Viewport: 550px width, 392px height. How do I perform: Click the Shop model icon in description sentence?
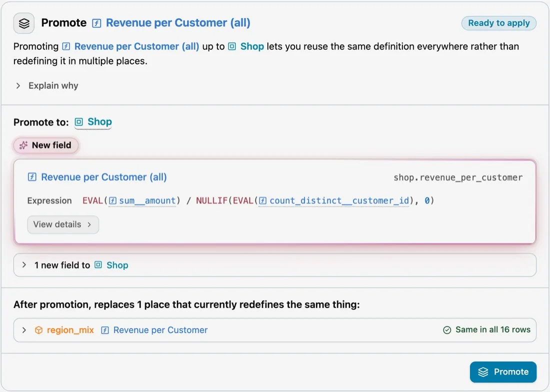point(232,46)
